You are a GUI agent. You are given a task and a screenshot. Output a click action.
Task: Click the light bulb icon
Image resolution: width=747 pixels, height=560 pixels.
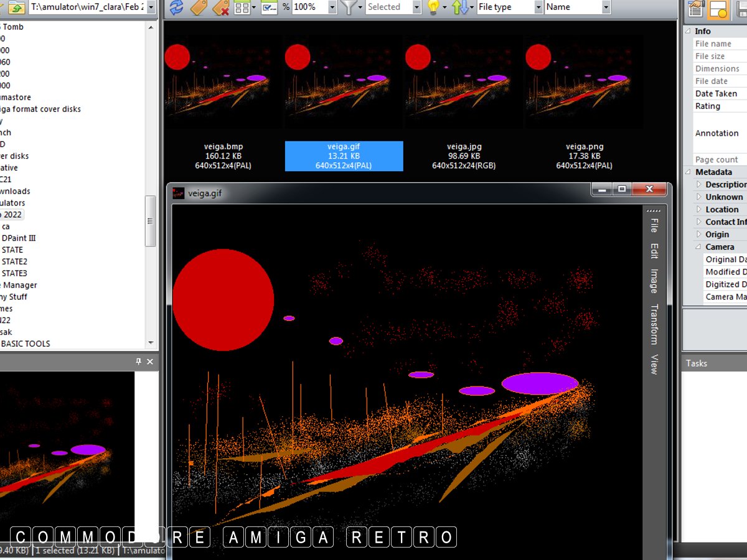coord(433,7)
